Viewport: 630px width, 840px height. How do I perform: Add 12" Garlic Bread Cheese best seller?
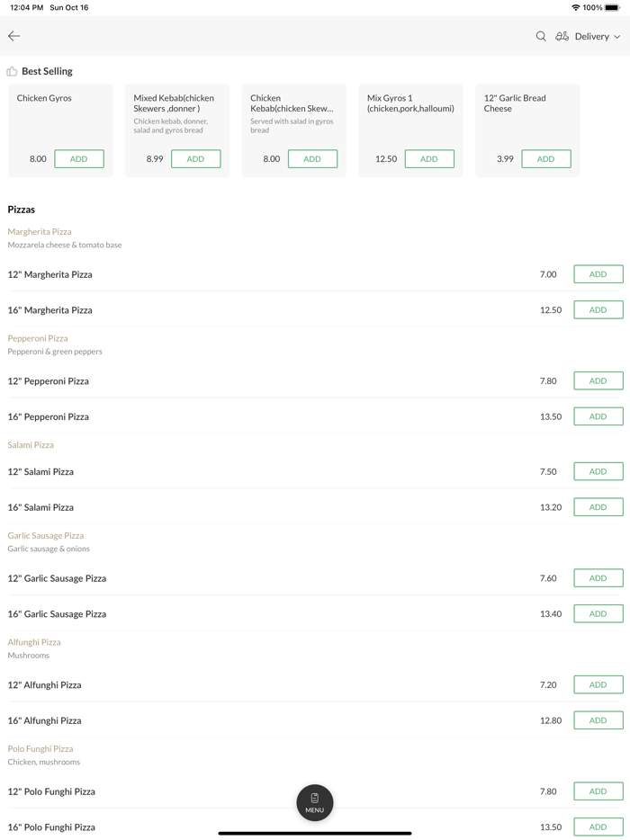(545, 159)
